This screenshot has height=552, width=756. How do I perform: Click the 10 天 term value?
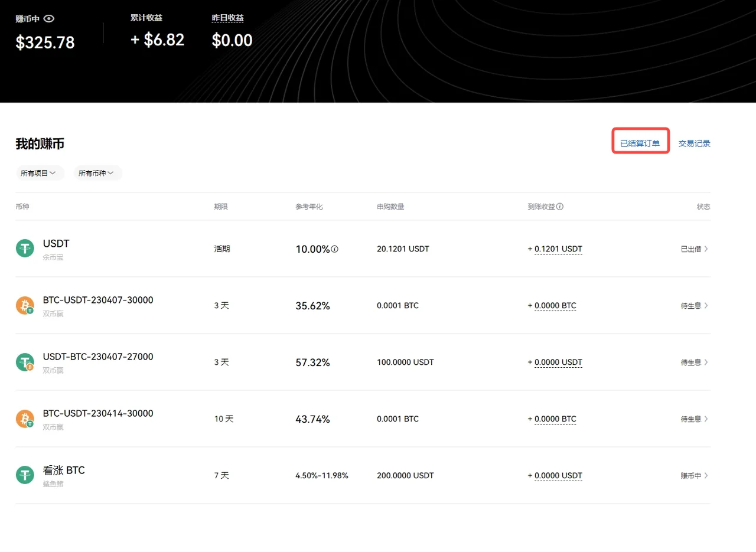[224, 419]
